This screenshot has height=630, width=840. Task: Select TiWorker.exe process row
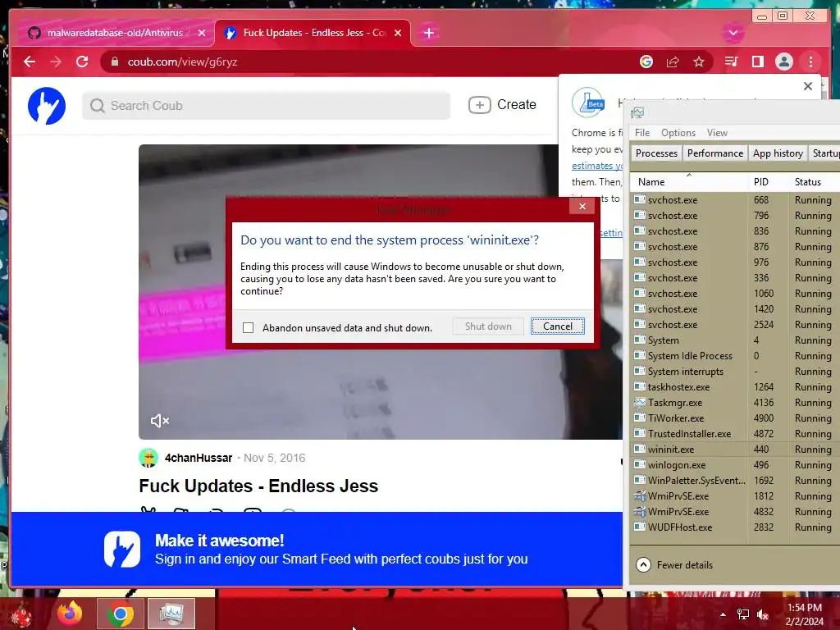735,418
